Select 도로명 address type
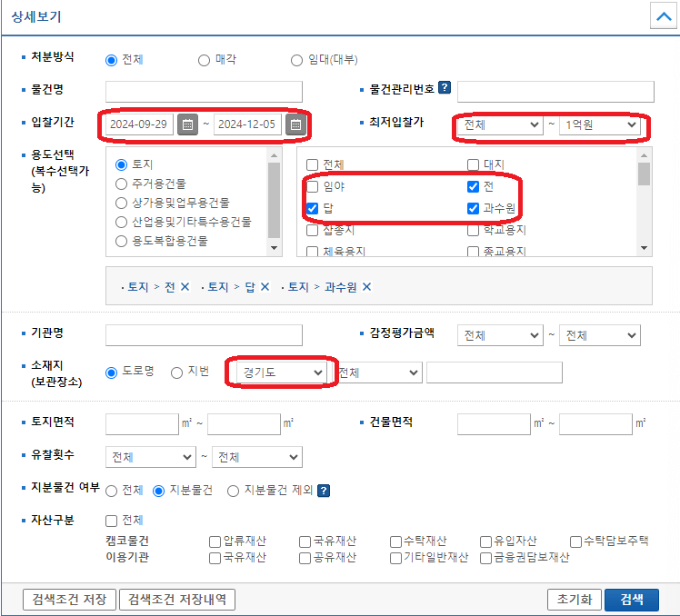Viewport: 680px width, 616px height. point(112,373)
